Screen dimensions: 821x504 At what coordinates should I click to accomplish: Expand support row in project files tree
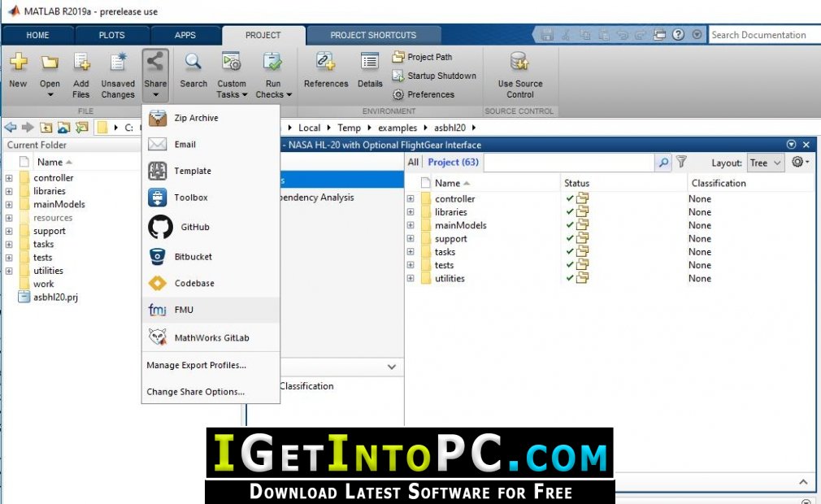[x=410, y=239]
